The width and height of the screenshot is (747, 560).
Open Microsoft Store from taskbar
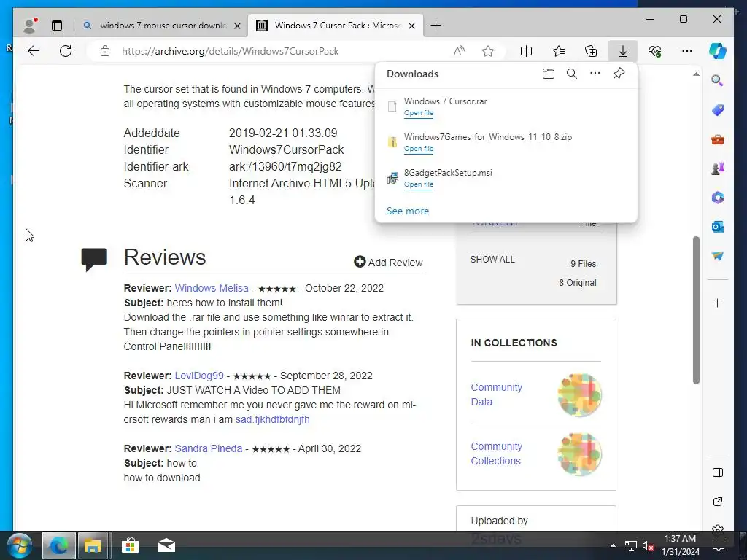pos(130,545)
